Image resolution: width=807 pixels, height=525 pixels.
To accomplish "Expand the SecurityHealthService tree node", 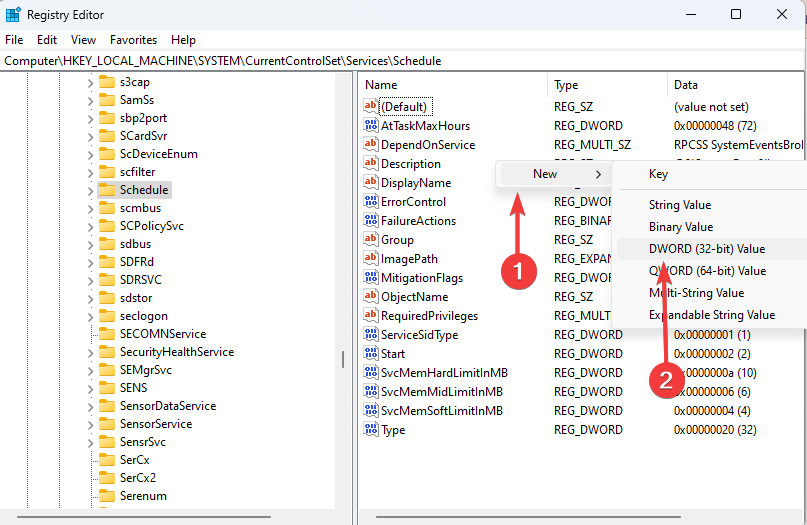I will click(x=90, y=353).
